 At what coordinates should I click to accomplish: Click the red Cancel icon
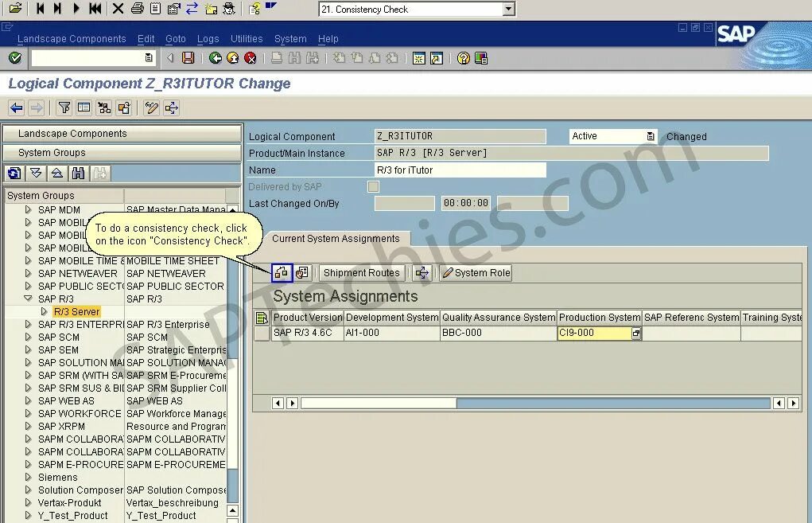(251, 58)
